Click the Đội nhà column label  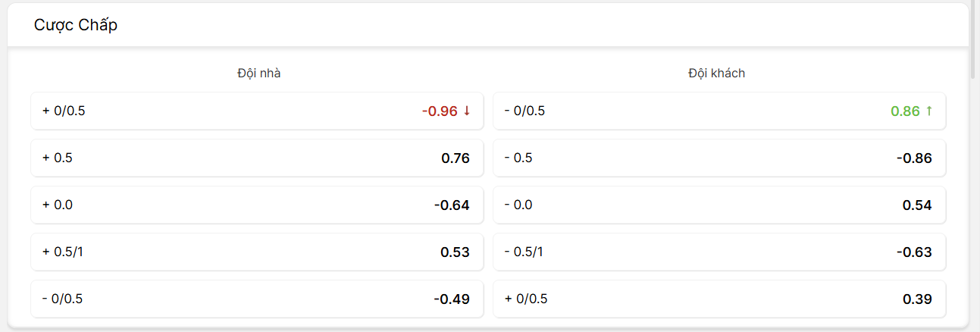(x=259, y=74)
